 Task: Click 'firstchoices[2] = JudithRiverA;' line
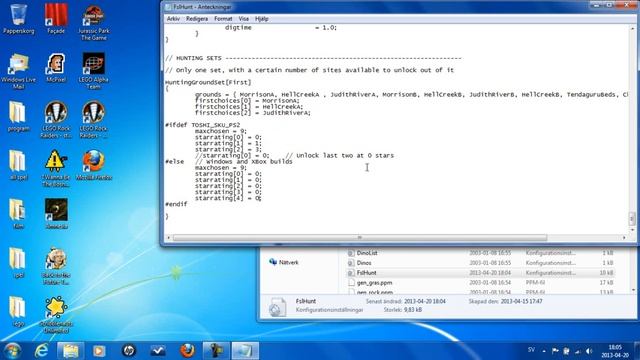click(253, 113)
